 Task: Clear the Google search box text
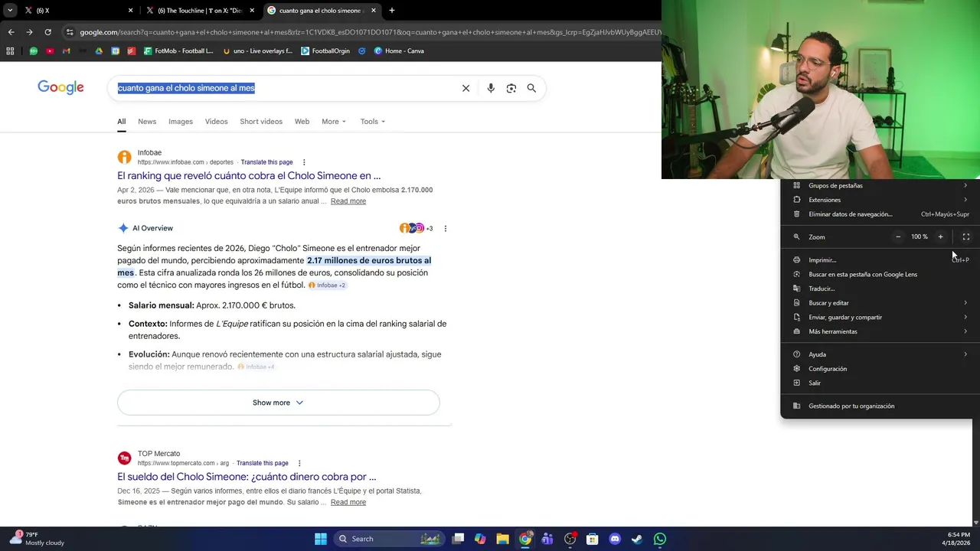(465, 88)
